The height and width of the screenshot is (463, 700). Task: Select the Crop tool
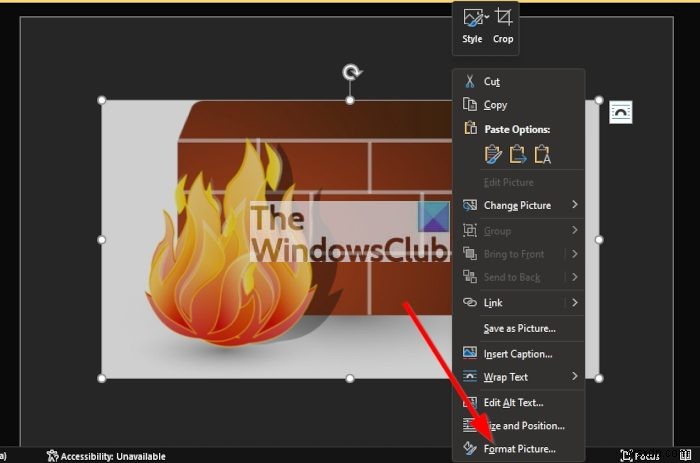pyautogui.click(x=503, y=27)
